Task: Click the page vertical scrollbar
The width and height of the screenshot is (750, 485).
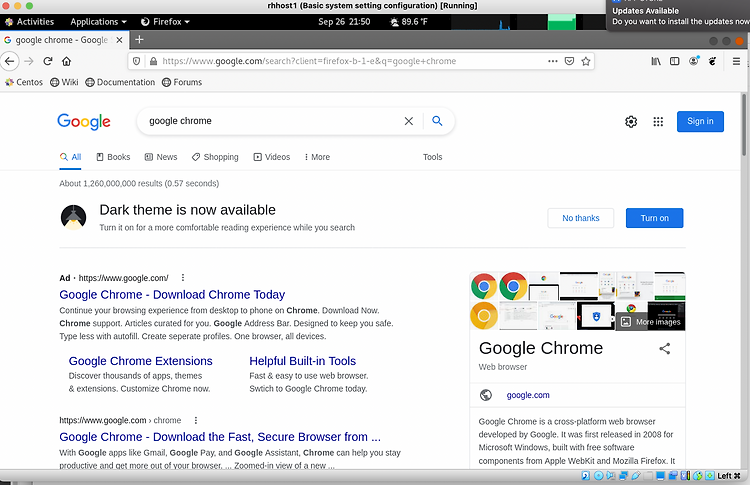Action: pyautogui.click(x=744, y=125)
